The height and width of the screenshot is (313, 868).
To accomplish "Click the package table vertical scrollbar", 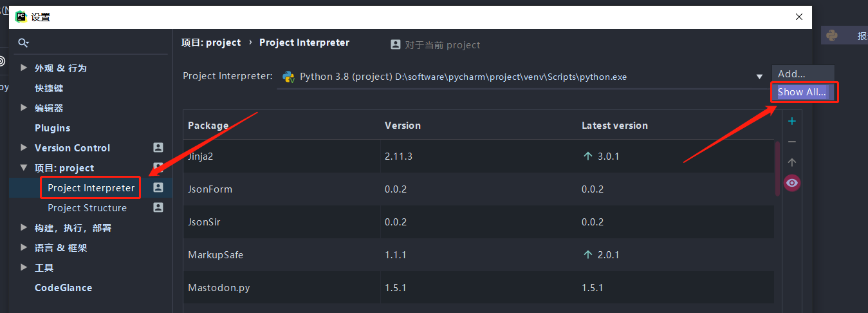I will pyautogui.click(x=778, y=169).
